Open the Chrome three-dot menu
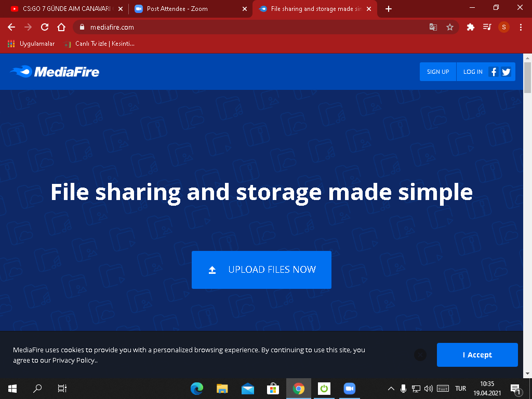This screenshot has height=399, width=532. pyautogui.click(x=521, y=27)
